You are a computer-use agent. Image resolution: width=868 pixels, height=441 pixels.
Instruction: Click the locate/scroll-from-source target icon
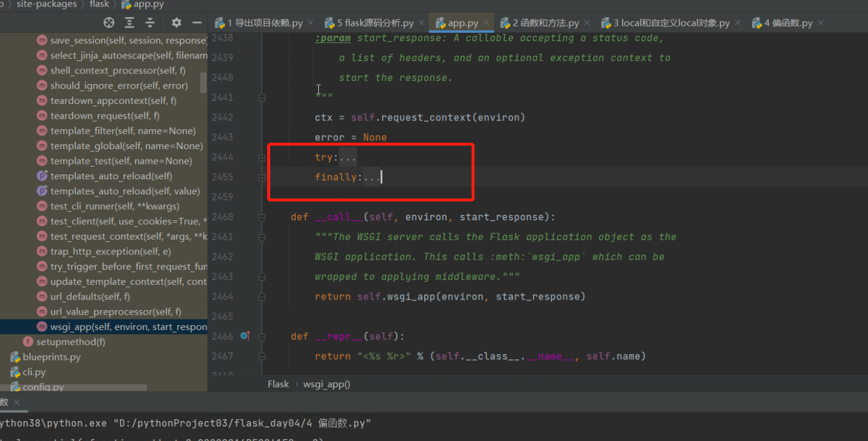click(x=109, y=23)
